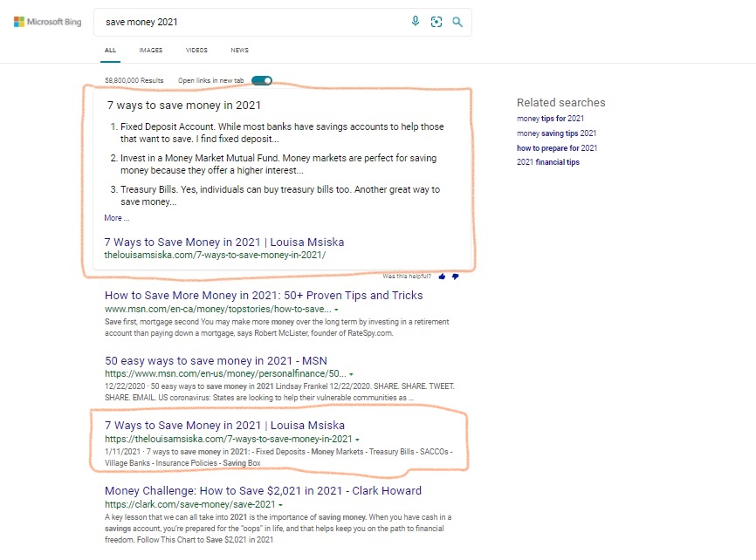Switch to the IMAGES tab
This screenshot has height=560, width=756.
(x=151, y=50)
